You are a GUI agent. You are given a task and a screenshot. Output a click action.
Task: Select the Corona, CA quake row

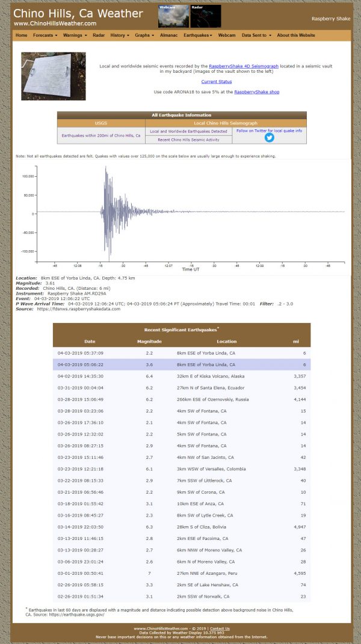[x=182, y=492]
